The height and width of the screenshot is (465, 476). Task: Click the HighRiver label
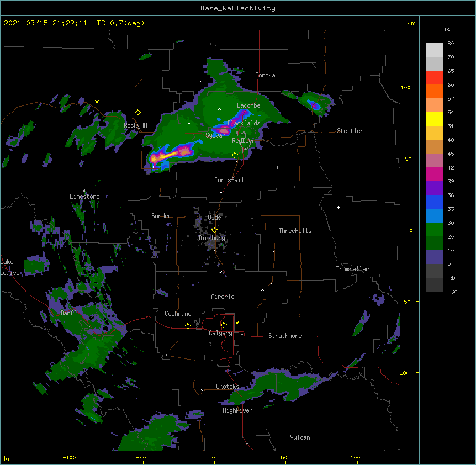click(237, 410)
